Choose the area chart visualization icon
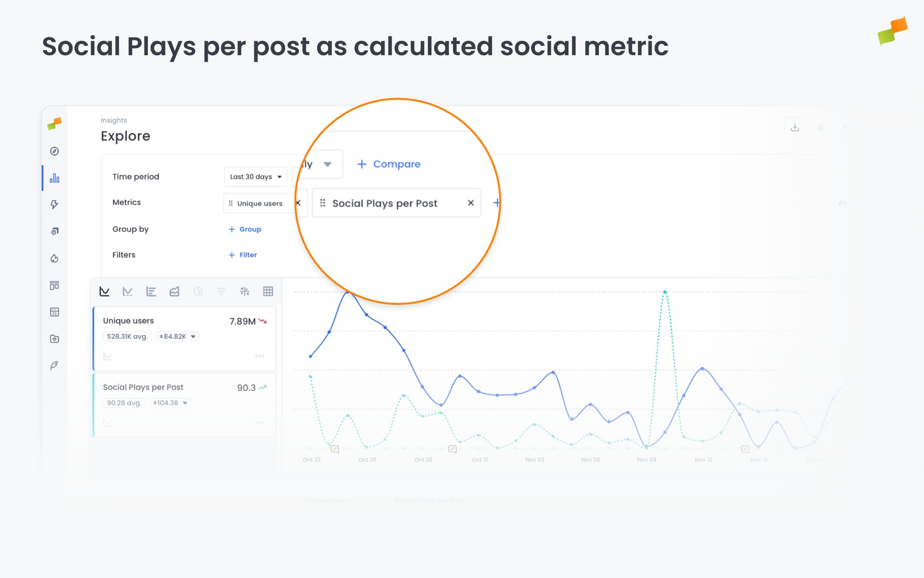 (x=174, y=291)
